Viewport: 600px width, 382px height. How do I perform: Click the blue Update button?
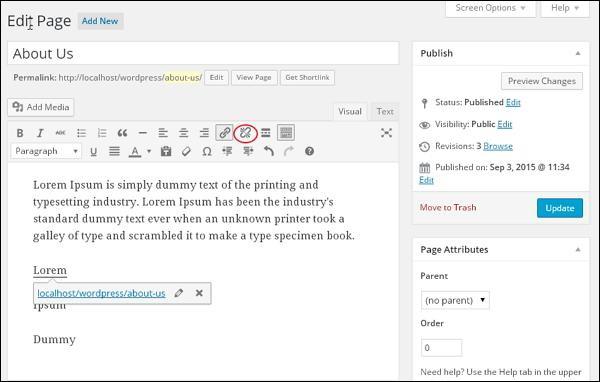point(560,208)
